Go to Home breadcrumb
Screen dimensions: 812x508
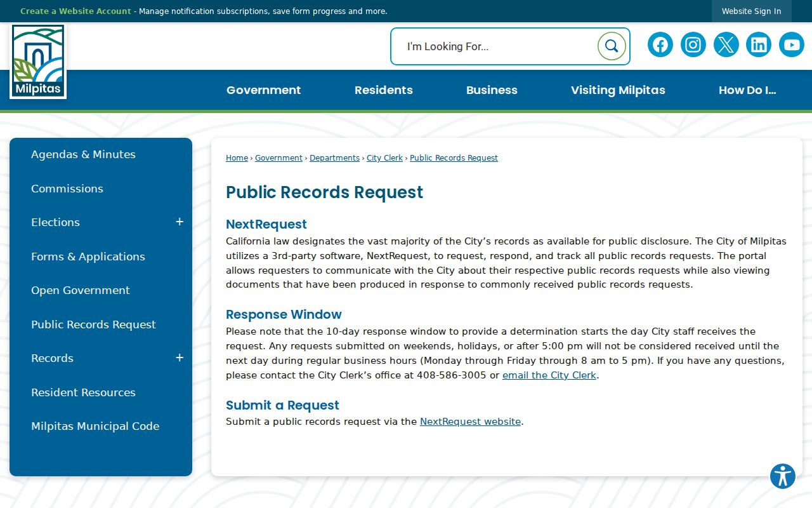coord(237,158)
